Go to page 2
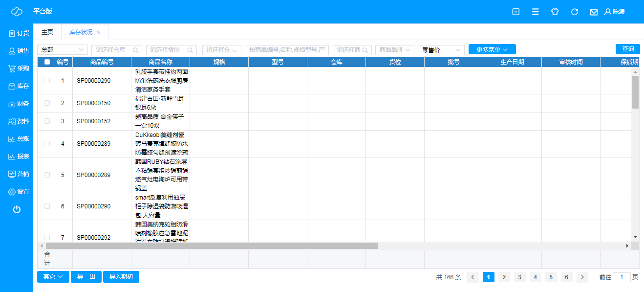Image resolution: width=644 pixels, height=292 pixels. [x=504, y=277]
